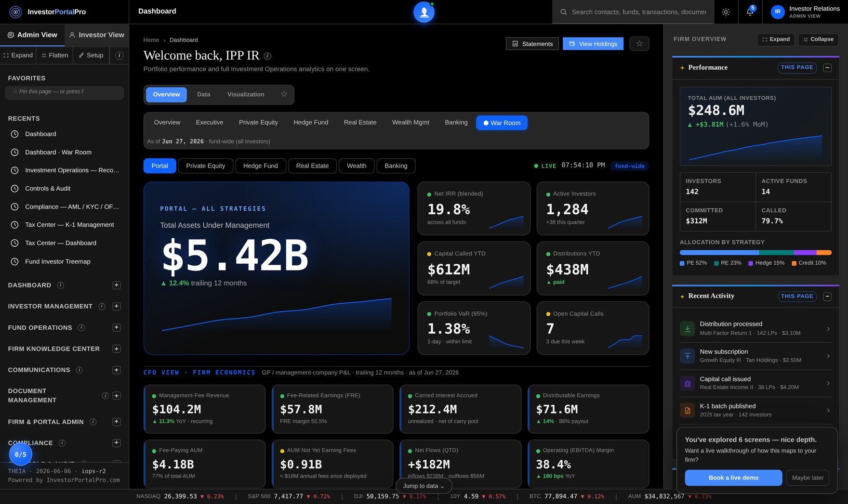Click the IR profile avatar
The width and height of the screenshot is (848, 504).
point(778,12)
